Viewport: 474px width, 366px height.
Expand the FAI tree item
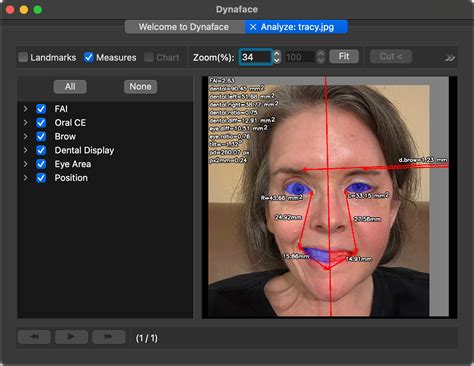[26, 109]
